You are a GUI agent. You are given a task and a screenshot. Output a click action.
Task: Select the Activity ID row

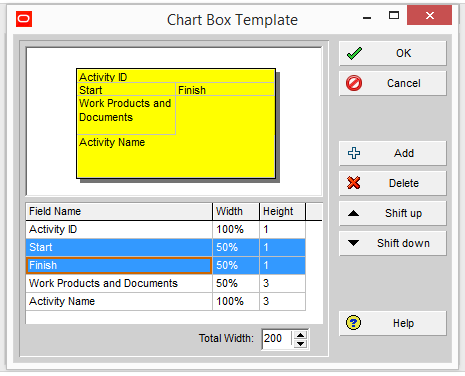[x=165, y=230]
